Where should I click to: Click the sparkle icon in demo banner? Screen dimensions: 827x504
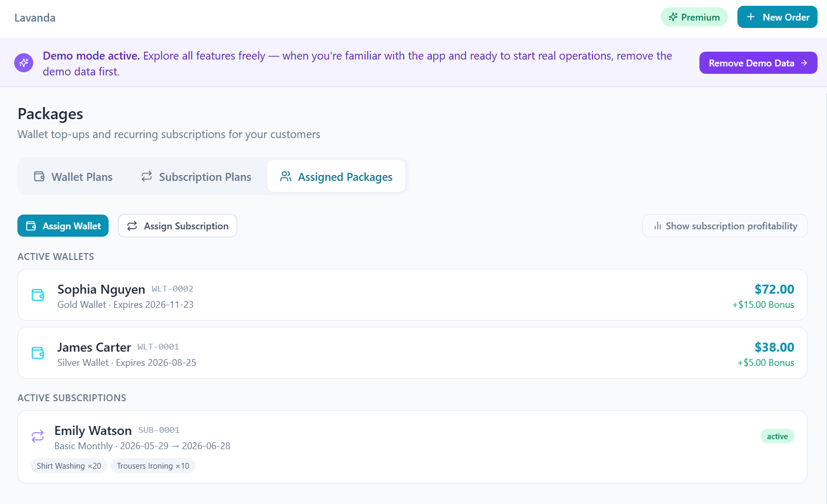[x=24, y=63]
